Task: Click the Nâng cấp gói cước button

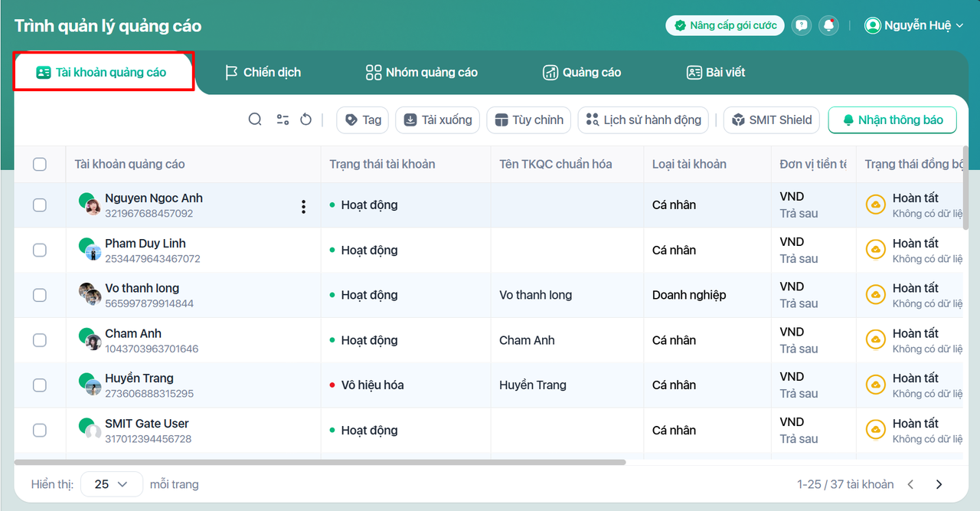Action: [725, 25]
